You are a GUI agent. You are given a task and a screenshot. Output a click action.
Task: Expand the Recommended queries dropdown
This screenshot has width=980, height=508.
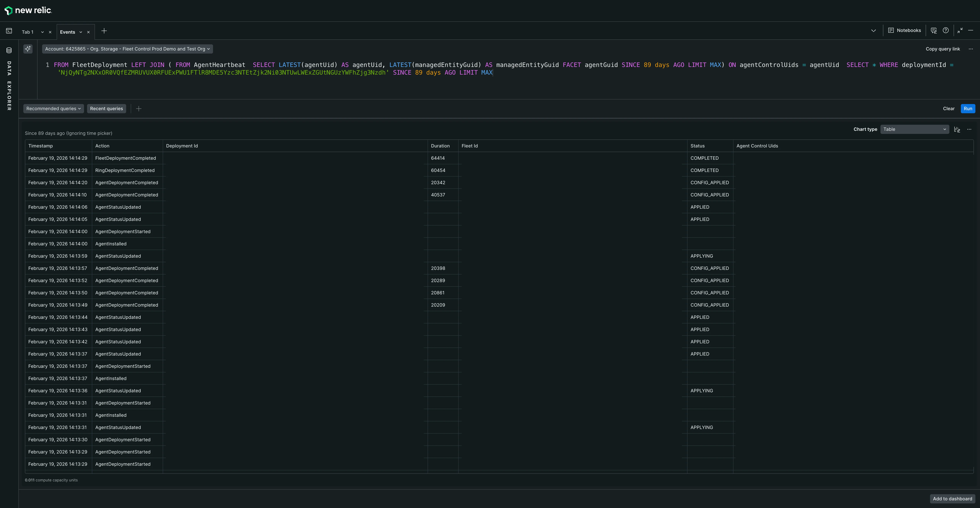pyautogui.click(x=53, y=108)
